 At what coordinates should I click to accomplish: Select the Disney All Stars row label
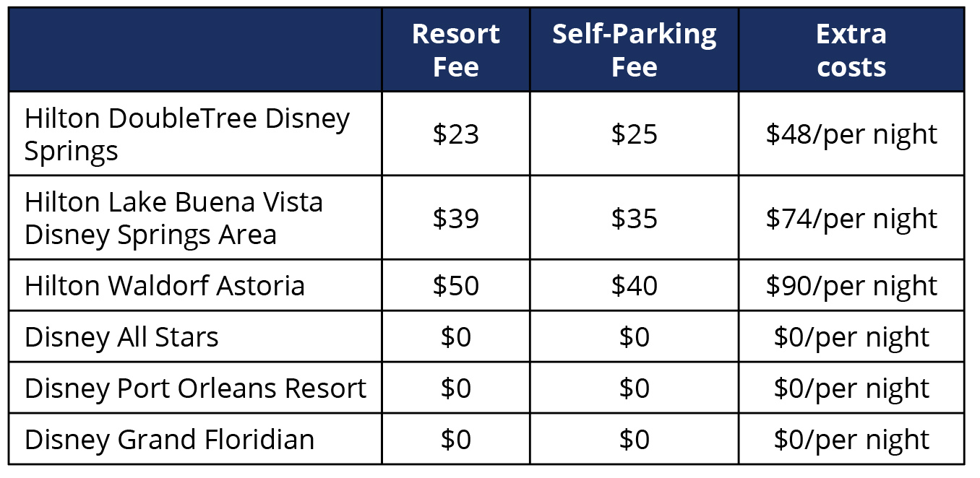click(x=121, y=337)
